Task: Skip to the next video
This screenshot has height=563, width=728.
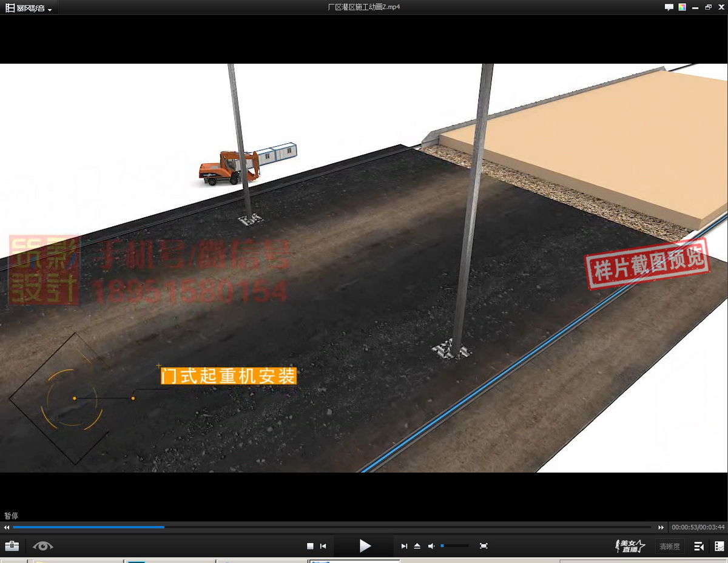Action: 404,546
